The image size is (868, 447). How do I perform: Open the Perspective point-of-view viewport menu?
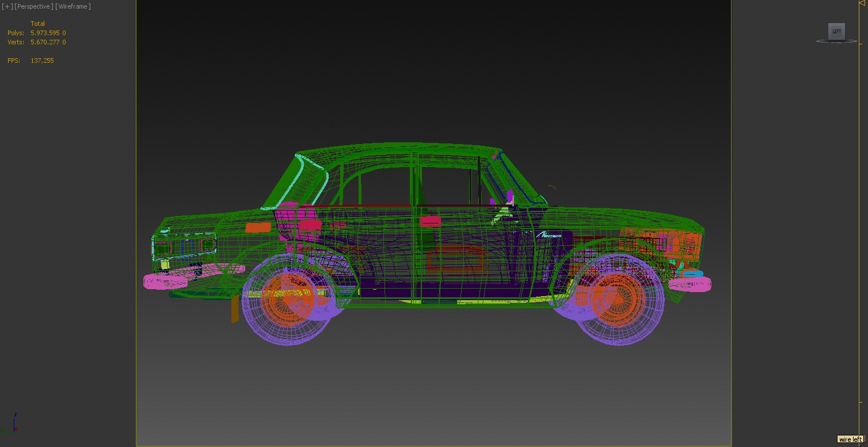(x=34, y=6)
